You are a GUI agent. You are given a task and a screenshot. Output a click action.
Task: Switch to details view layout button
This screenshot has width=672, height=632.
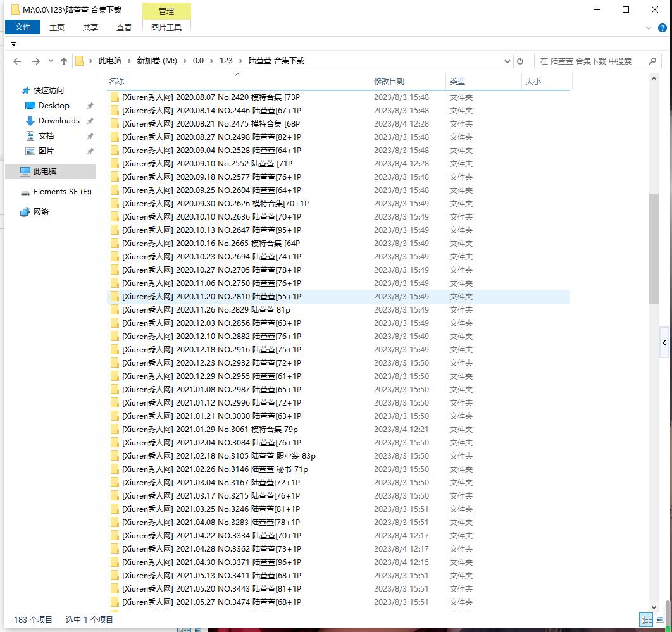click(646, 620)
